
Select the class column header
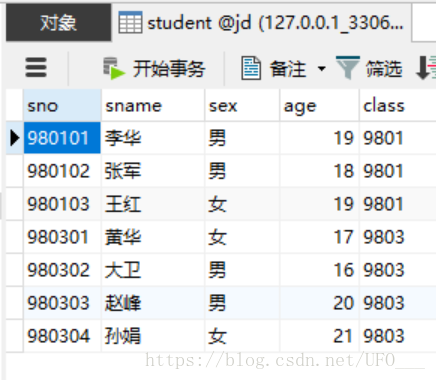[x=398, y=106]
